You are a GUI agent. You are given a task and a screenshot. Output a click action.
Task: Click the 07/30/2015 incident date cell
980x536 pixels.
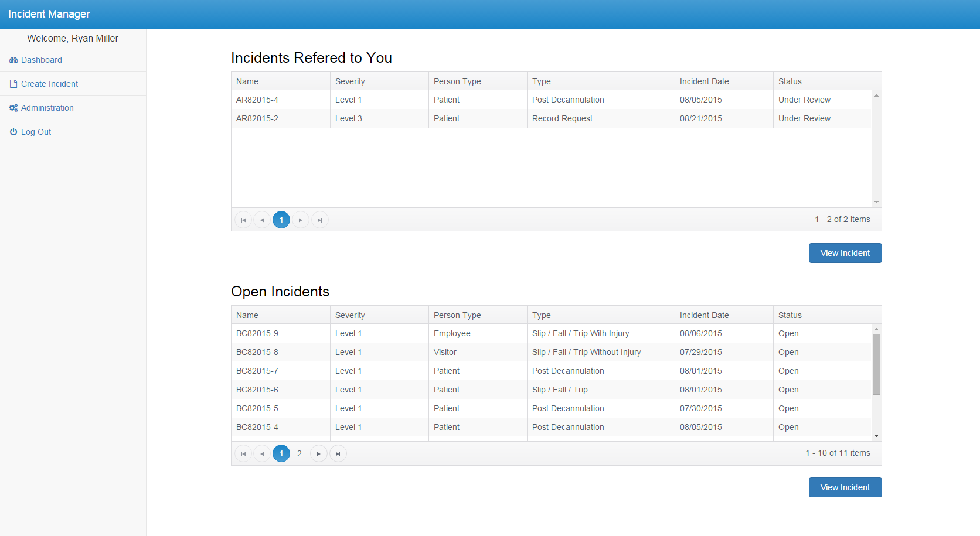click(724, 408)
